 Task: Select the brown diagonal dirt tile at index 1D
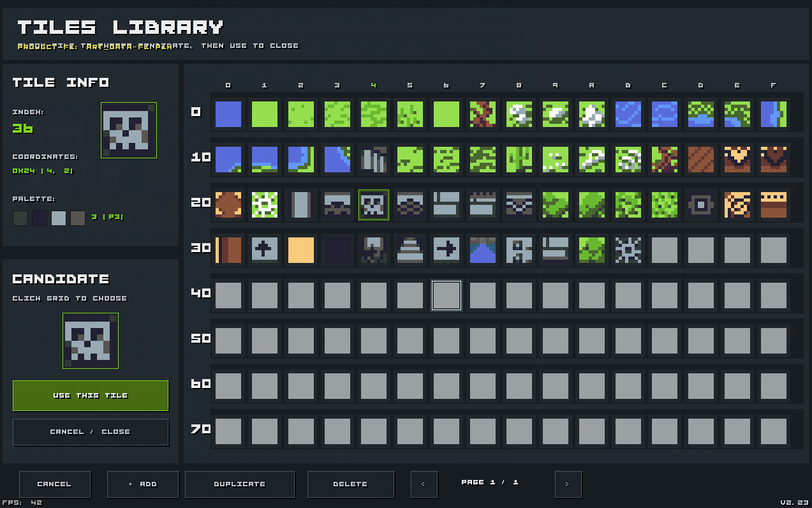point(701,160)
